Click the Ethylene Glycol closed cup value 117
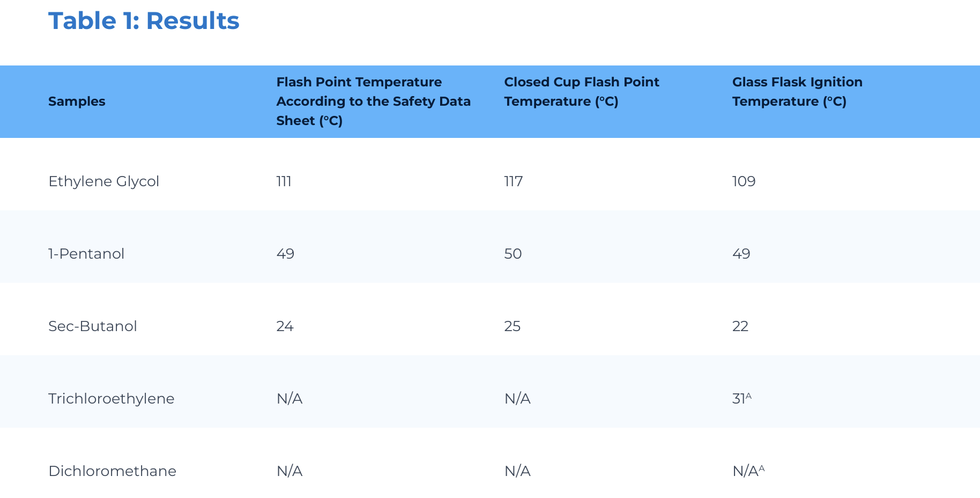The image size is (980, 498). [x=513, y=181]
